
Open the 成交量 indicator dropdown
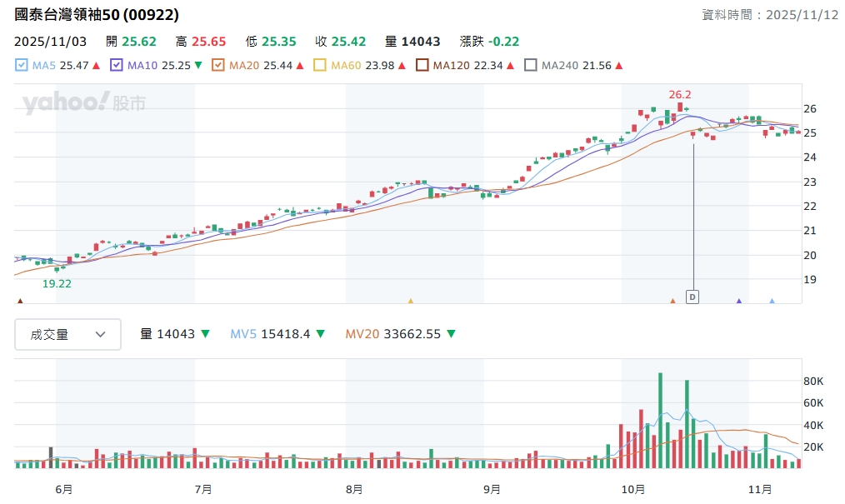[67, 334]
